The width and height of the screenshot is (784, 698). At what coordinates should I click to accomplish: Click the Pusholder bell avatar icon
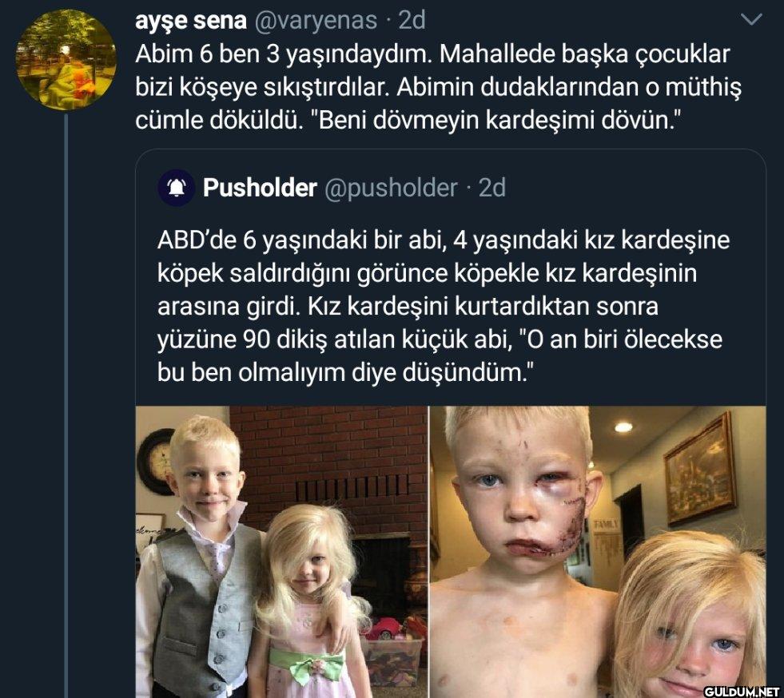pyautogui.click(x=176, y=188)
